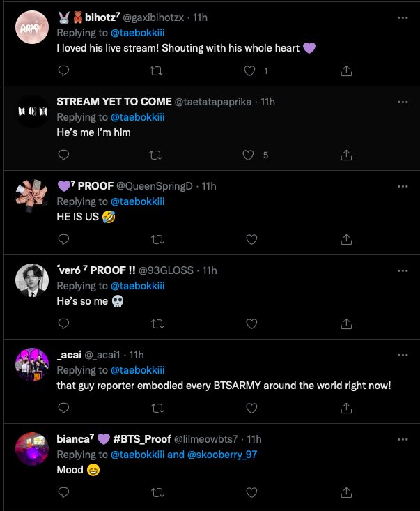Image resolution: width=420 pixels, height=511 pixels.
Task: Open the @skooberry_97 mention link
Action: pos(221,455)
